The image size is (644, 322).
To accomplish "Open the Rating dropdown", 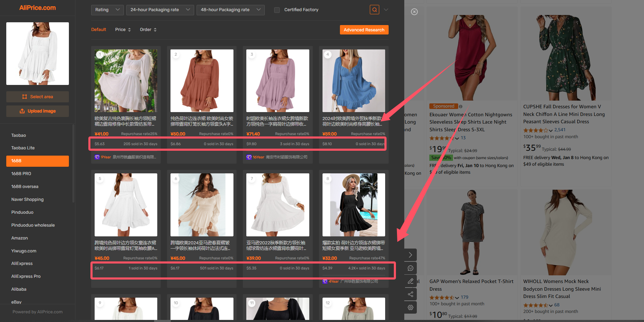I will [x=107, y=10].
